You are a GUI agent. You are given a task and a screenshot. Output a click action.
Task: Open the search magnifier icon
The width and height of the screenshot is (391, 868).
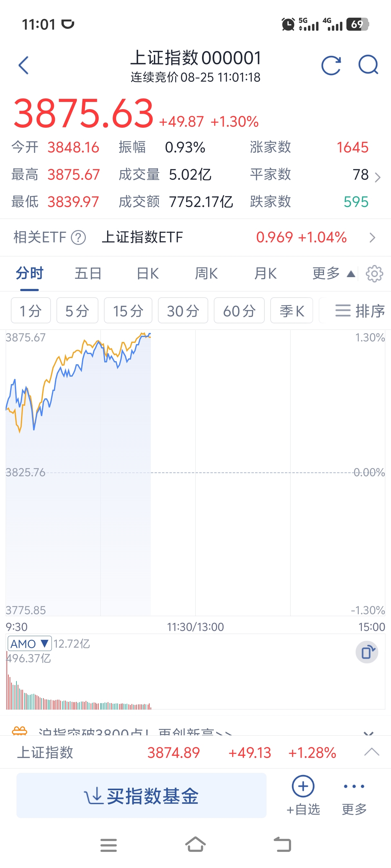coord(368,64)
